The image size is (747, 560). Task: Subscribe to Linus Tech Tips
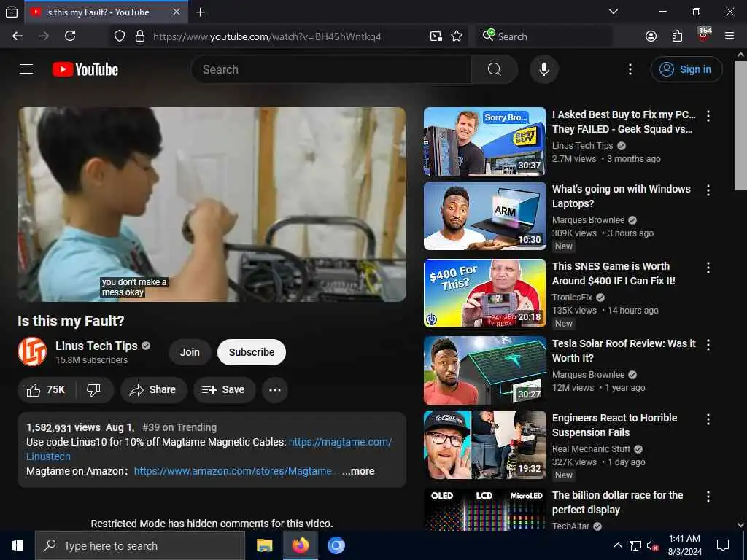coord(252,352)
